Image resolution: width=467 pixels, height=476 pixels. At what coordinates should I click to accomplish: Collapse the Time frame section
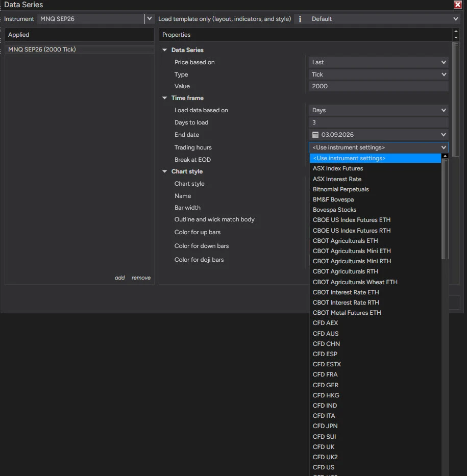[164, 98]
